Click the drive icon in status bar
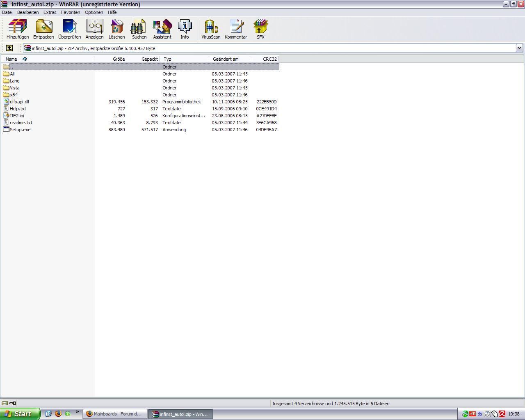This screenshot has height=420, width=525. (5, 403)
